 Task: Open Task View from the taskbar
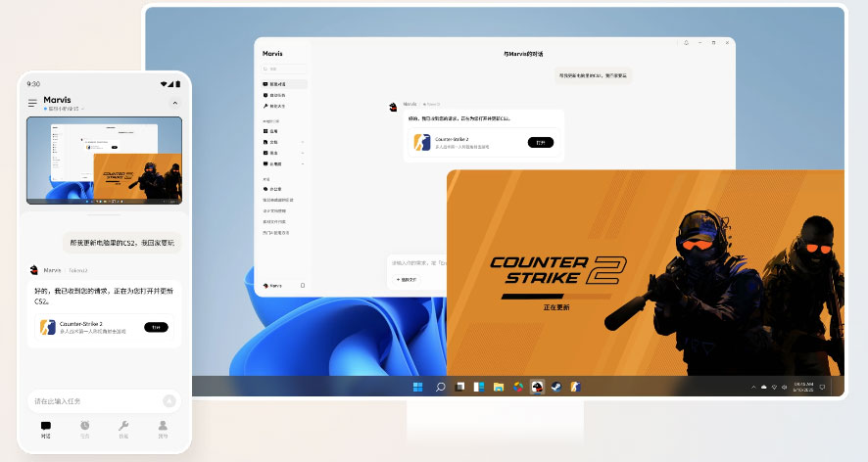(459, 387)
